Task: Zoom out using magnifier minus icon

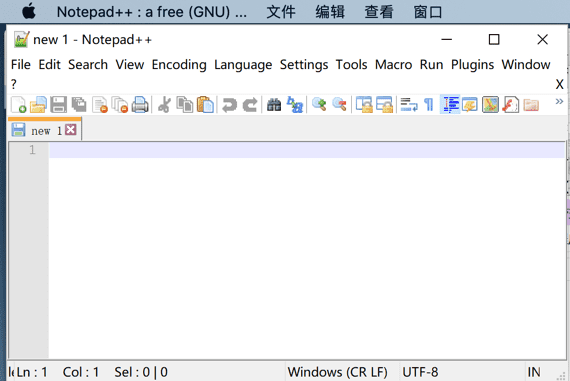Action: pyautogui.click(x=339, y=104)
